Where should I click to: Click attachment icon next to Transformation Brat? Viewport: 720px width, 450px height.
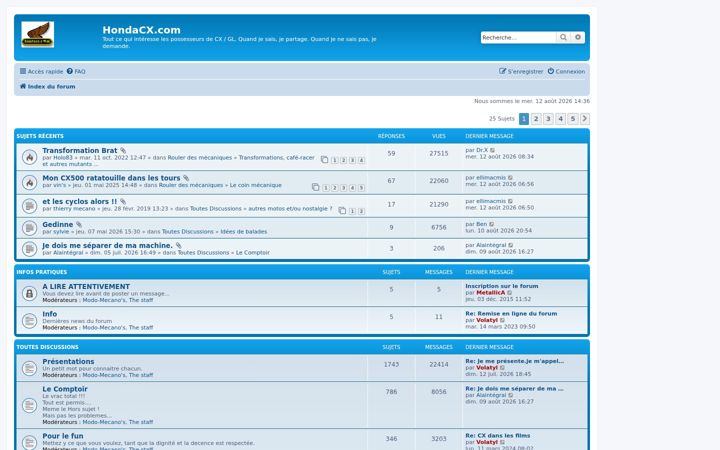pyautogui.click(x=123, y=151)
